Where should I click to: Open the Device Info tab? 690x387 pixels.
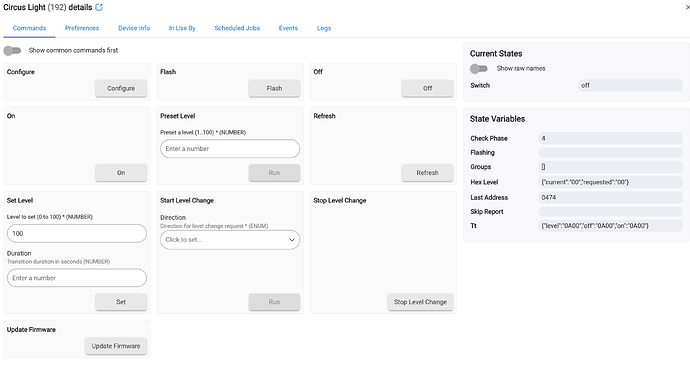point(134,28)
